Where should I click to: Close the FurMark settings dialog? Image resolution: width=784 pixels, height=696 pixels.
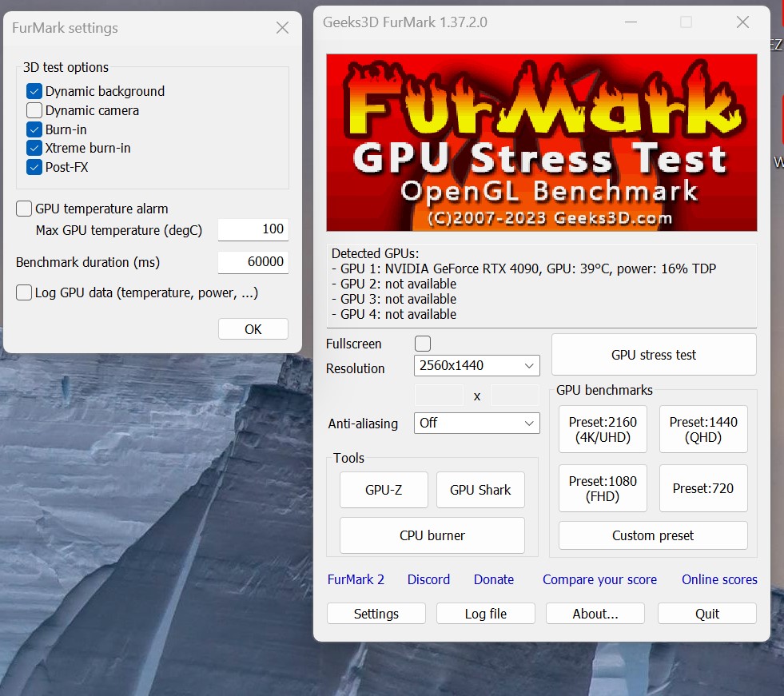click(x=282, y=28)
